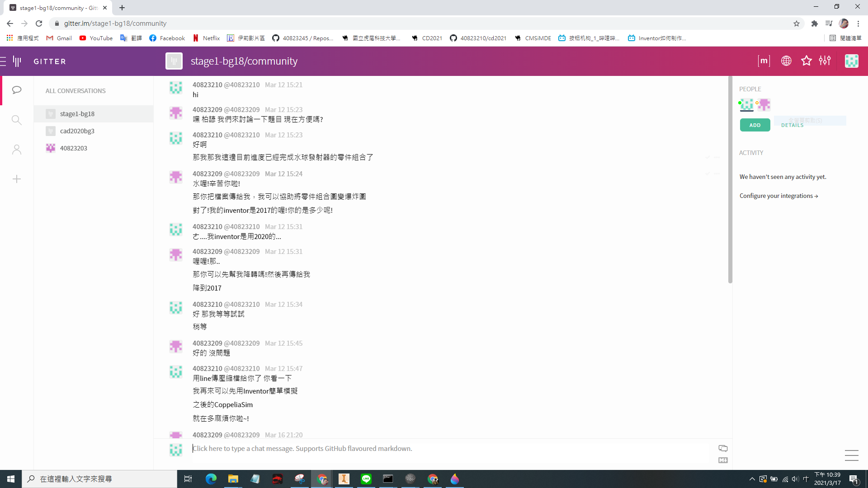Bookmark this page with the star icon
The width and height of the screenshot is (868, 488).
pos(797,23)
